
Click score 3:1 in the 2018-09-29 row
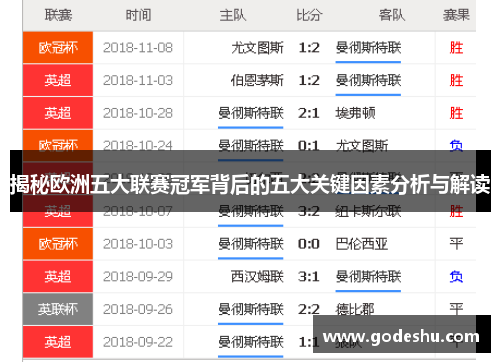[x=309, y=276]
